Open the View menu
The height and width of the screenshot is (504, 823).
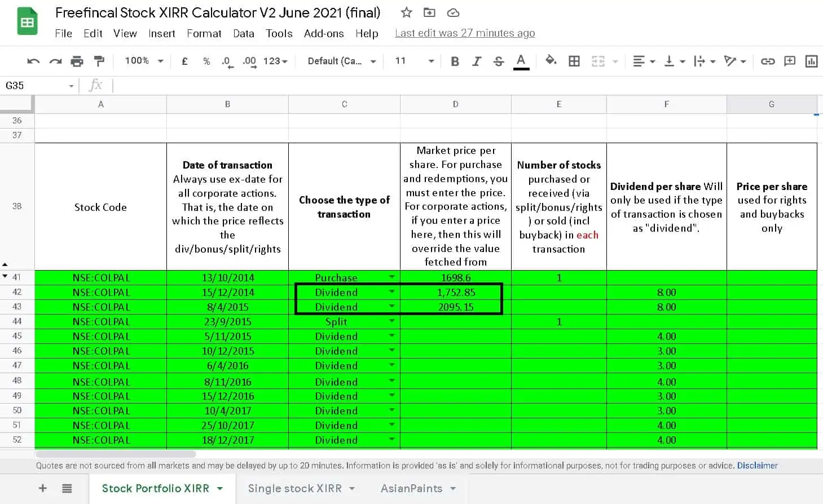click(x=125, y=33)
